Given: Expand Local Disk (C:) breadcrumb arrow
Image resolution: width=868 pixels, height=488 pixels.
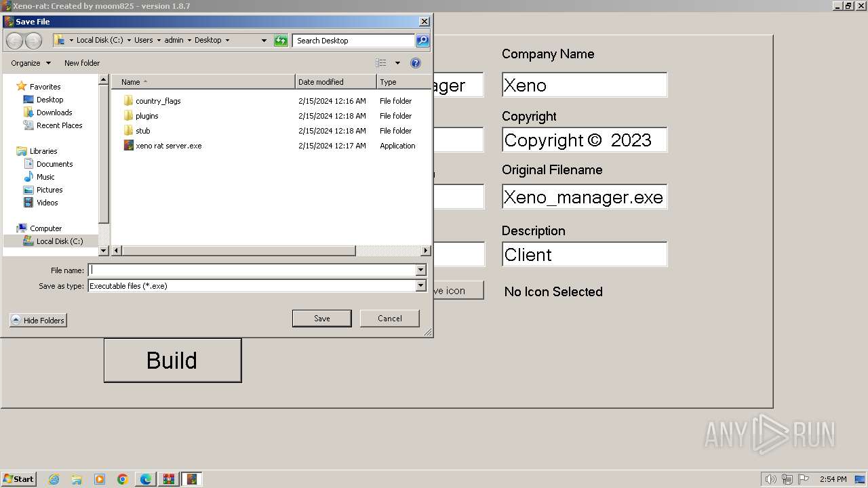Looking at the screenshot, I should (128, 41).
